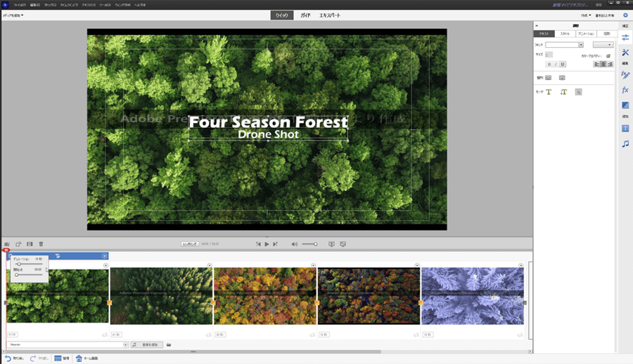Adjust the Duration slider in popup
The width and height of the screenshot is (633, 364).
tap(18, 264)
